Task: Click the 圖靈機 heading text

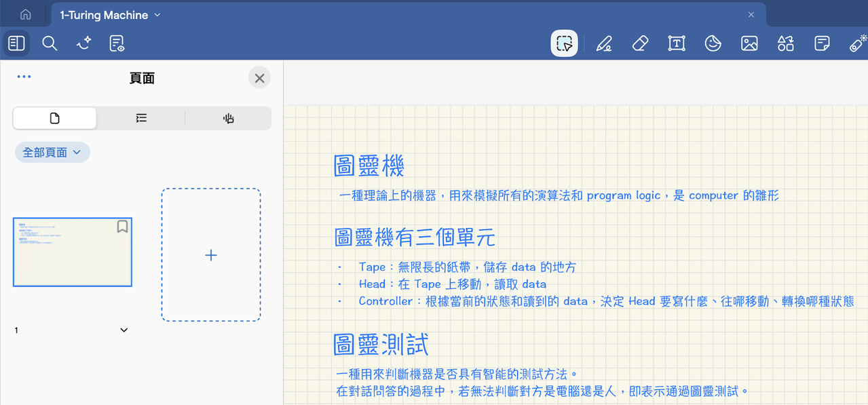Action: point(369,166)
